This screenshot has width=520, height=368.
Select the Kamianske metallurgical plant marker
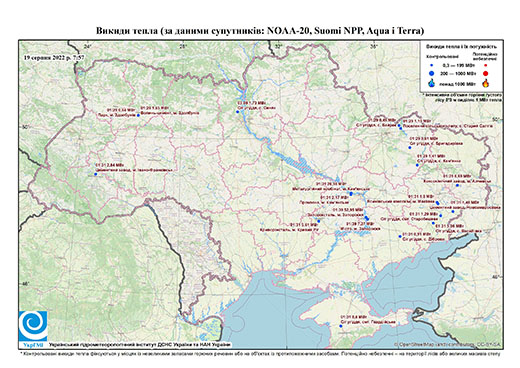pyautogui.click(x=351, y=194)
